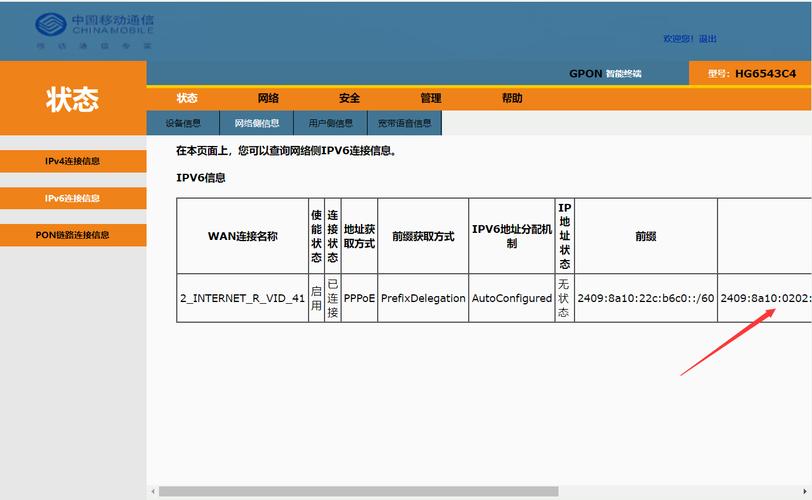Click the 无状态 IP address status cell
This screenshot has width=812, height=500.
(564, 298)
